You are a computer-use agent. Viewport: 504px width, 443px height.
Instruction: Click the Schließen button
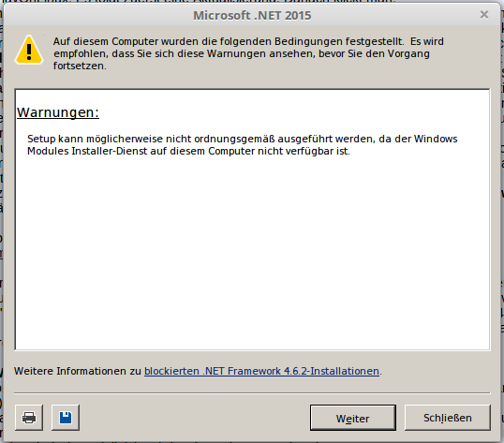click(x=448, y=418)
